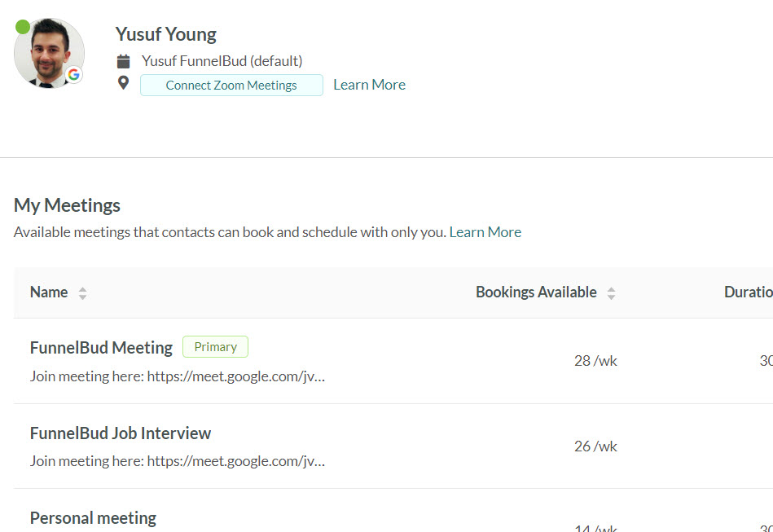
Task: Click the location pin icon
Action: point(123,83)
